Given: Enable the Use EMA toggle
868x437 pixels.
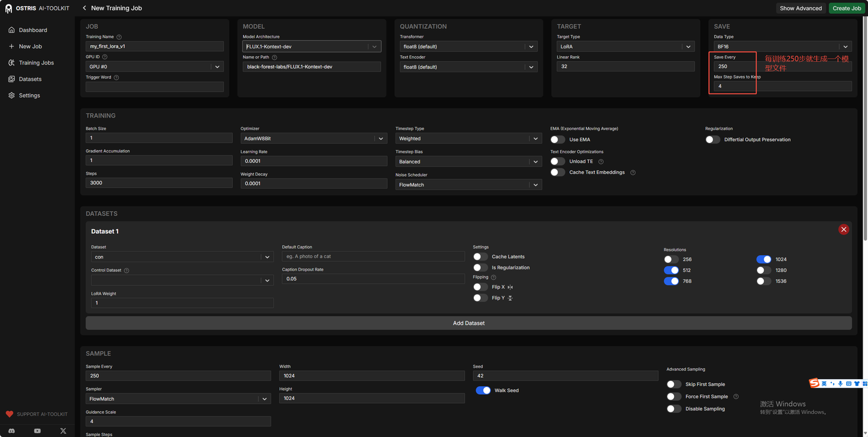Looking at the screenshot, I should 558,139.
